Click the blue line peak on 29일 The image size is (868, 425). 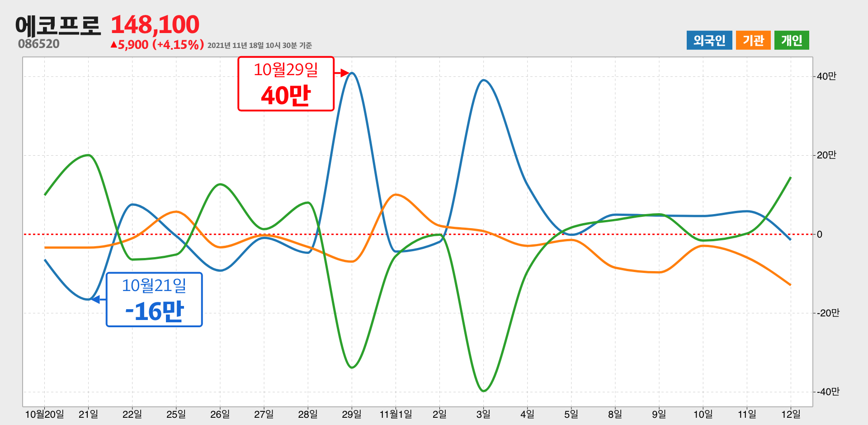352,73
